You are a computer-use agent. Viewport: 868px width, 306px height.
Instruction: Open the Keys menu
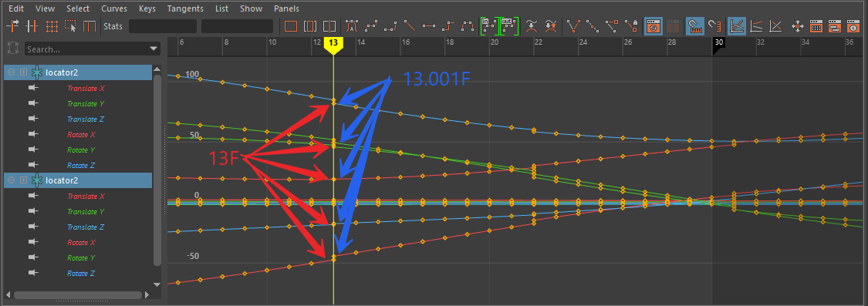coord(147,8)
